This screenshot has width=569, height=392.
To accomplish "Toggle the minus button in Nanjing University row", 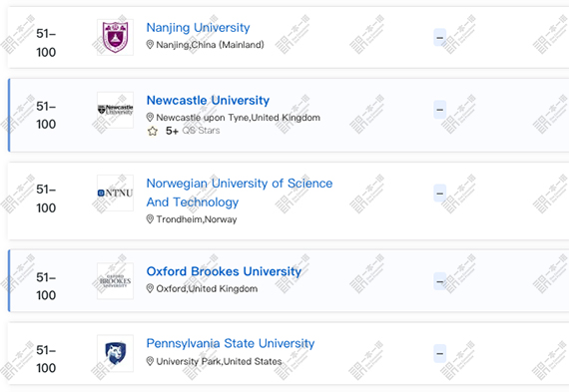I will (x=440, y=37).
